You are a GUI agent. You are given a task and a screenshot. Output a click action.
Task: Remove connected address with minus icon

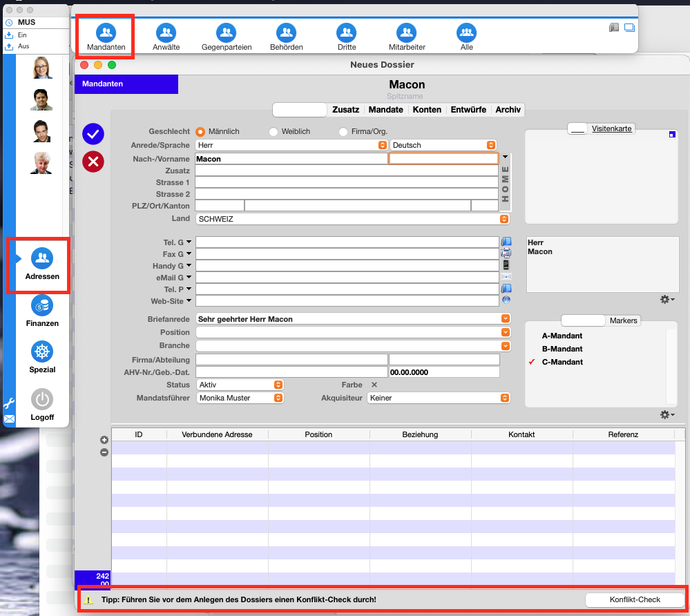(x=104, y=452)
